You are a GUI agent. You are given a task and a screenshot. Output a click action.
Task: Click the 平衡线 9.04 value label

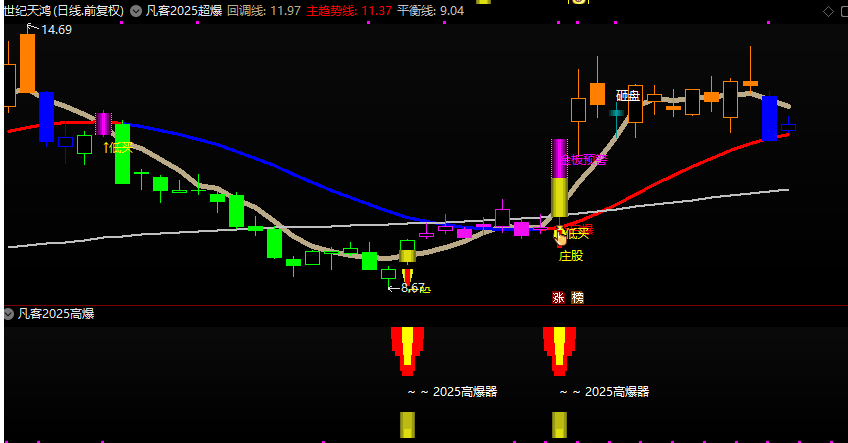click(x=430, y=11)
